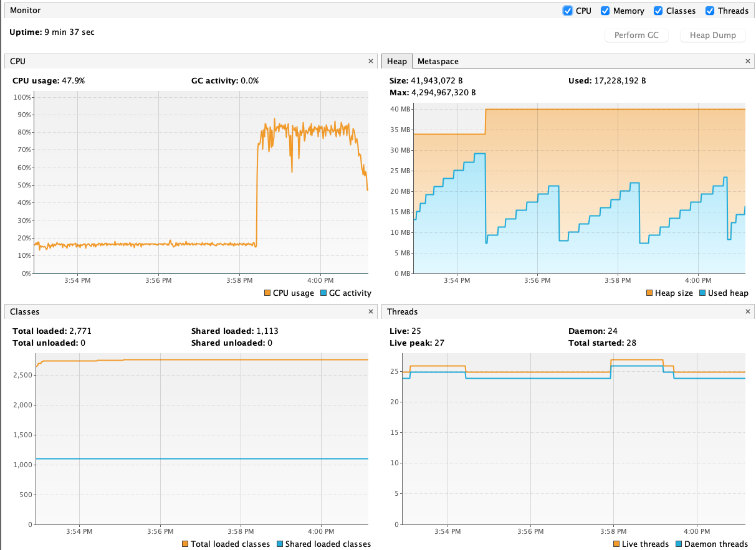The image size is (756, 550).
Task: Close the CPU panel
Action: point(371,61)
